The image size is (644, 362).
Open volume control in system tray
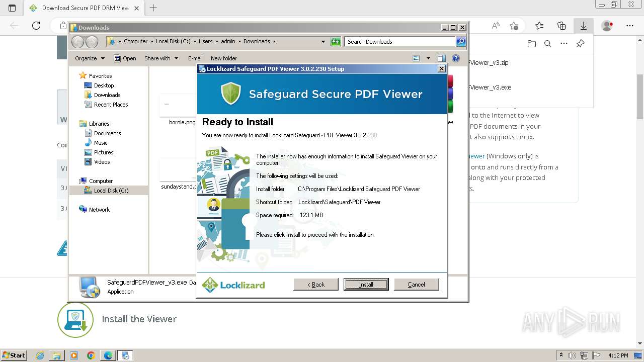572,355
